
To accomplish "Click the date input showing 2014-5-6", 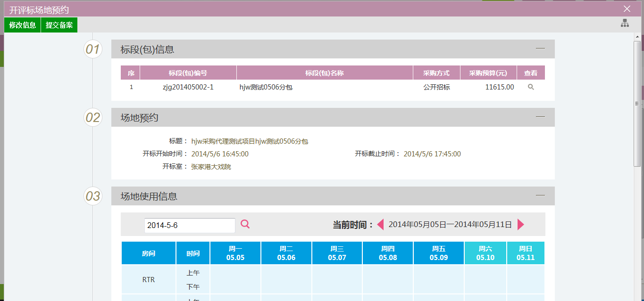I will click(190, 225).
